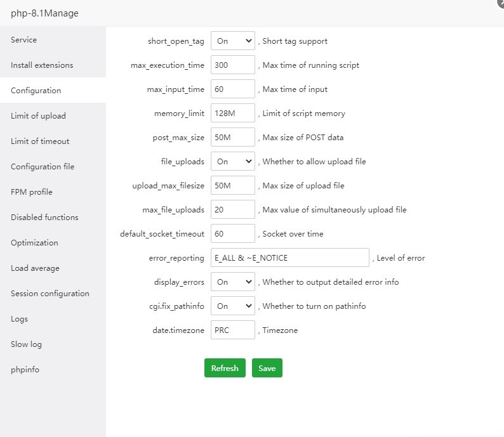Viewport: 504px width, 437px height.
Task: Open the Install extensions section
Action: (42, 65)
